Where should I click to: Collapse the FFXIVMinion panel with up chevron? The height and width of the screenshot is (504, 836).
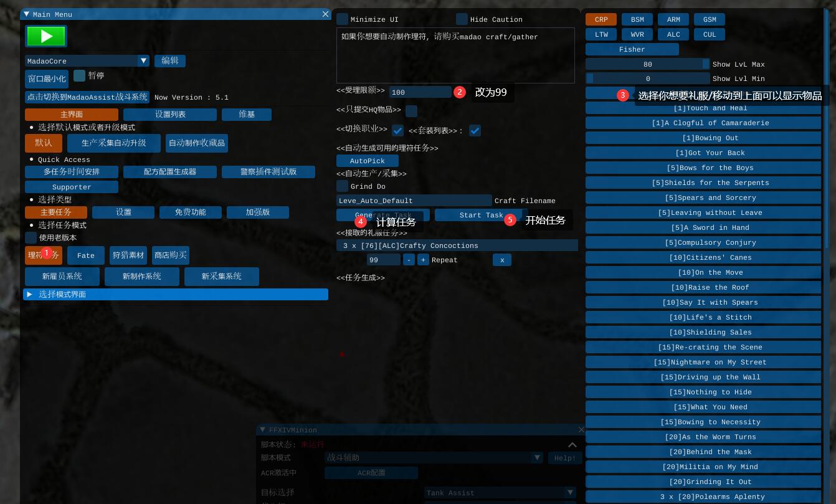[x=572, y=445]
